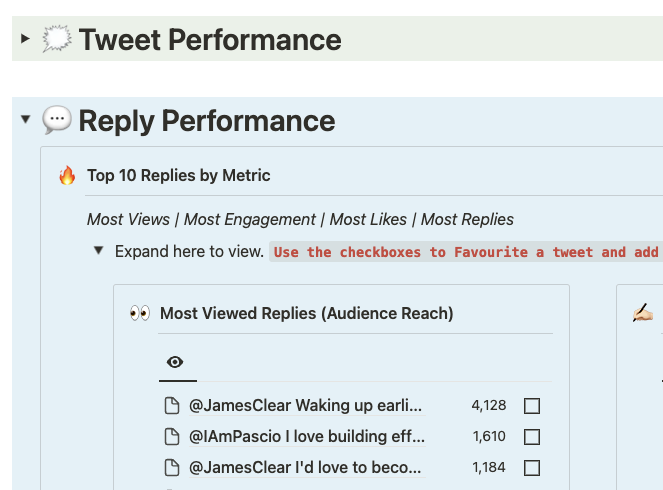Open '@JamesClear Waking up earli...' reply page
The width and height of the screenshot is (663, 490).
pos(305,406)
